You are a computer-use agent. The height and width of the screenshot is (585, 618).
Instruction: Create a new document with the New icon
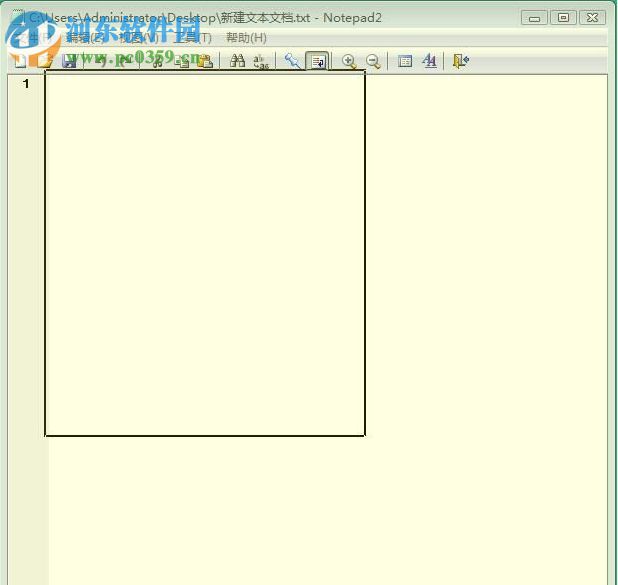pos(20,61)
